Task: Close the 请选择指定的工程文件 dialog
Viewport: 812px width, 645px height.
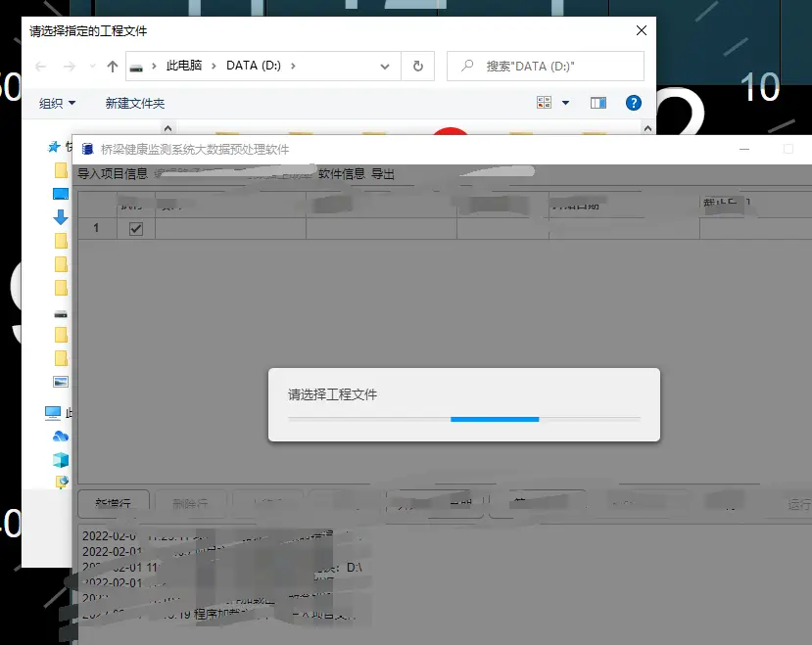Action: coord(642,30)
